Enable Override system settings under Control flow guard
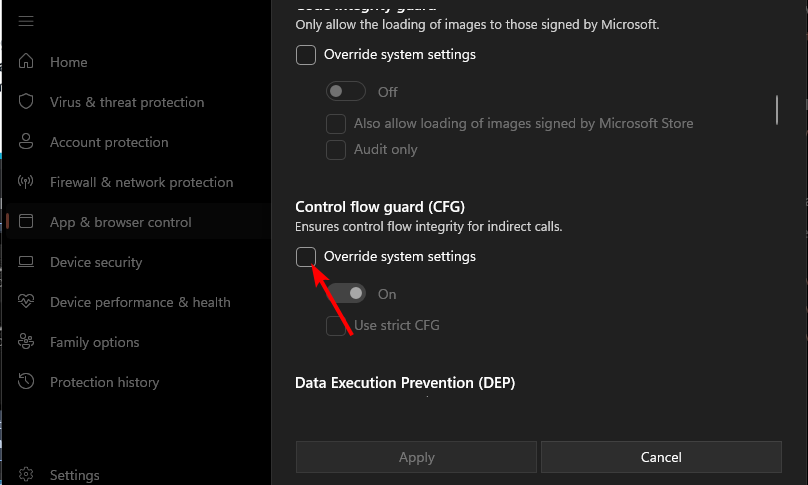This screenshot has width=808, height=485. pos(306,257)
